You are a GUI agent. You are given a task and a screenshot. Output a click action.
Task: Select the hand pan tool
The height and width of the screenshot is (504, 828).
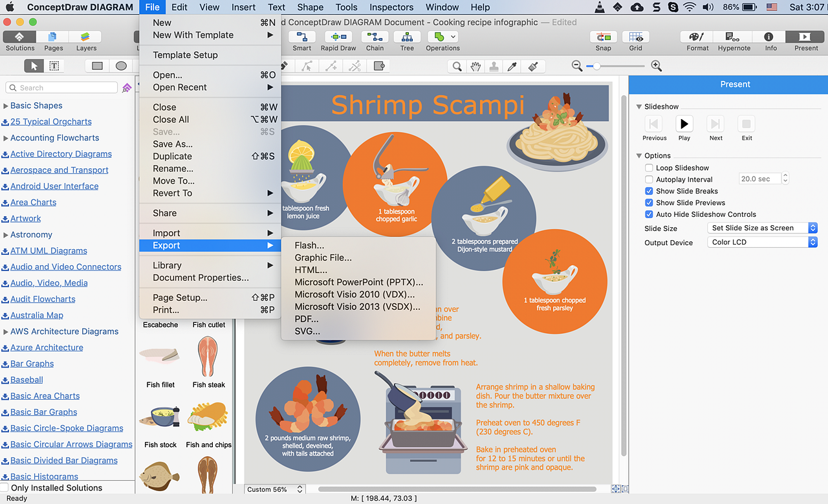point(476,66)
